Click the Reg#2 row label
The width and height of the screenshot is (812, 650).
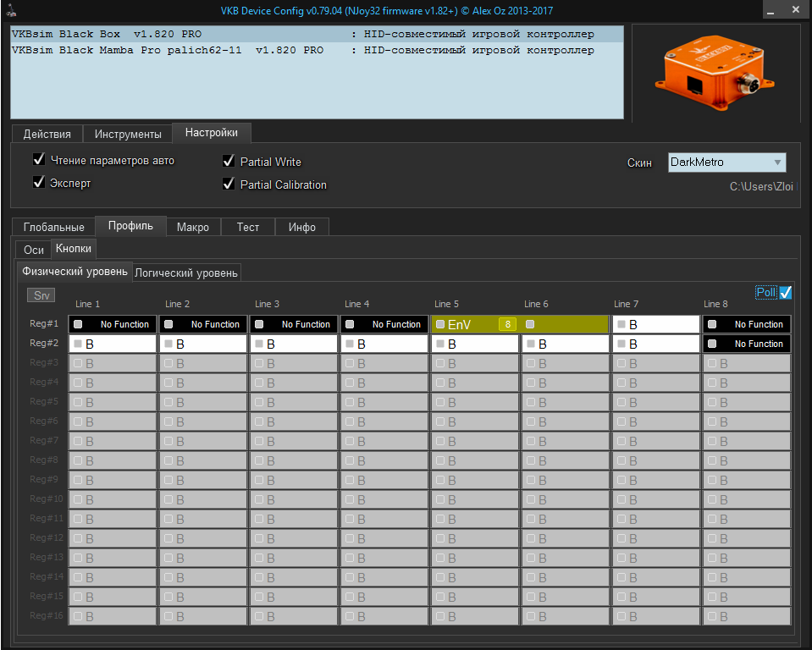point(44,343)
